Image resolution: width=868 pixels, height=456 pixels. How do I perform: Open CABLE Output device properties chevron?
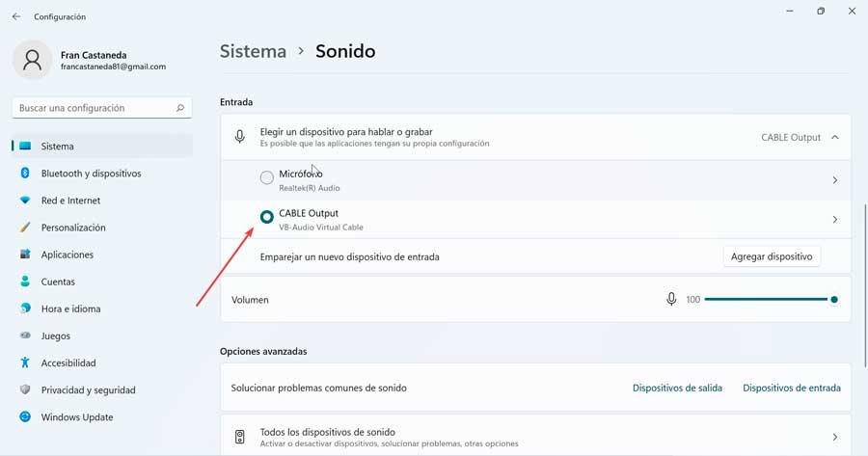(835, 220)
